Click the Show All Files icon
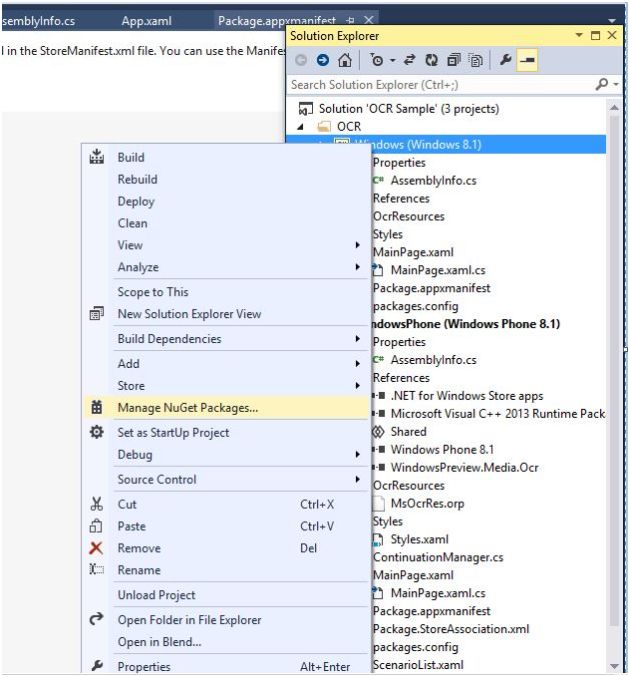This screenshot has width=630, height=677. click(x=476, y=60)
